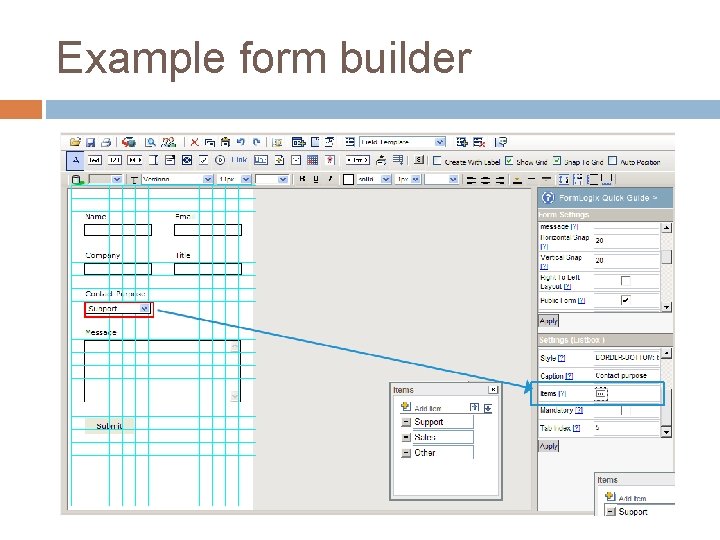The height and width of the screenshot is (540, 720).
Task: Open form preview with the magnifier icon
Action: [150, 142]
